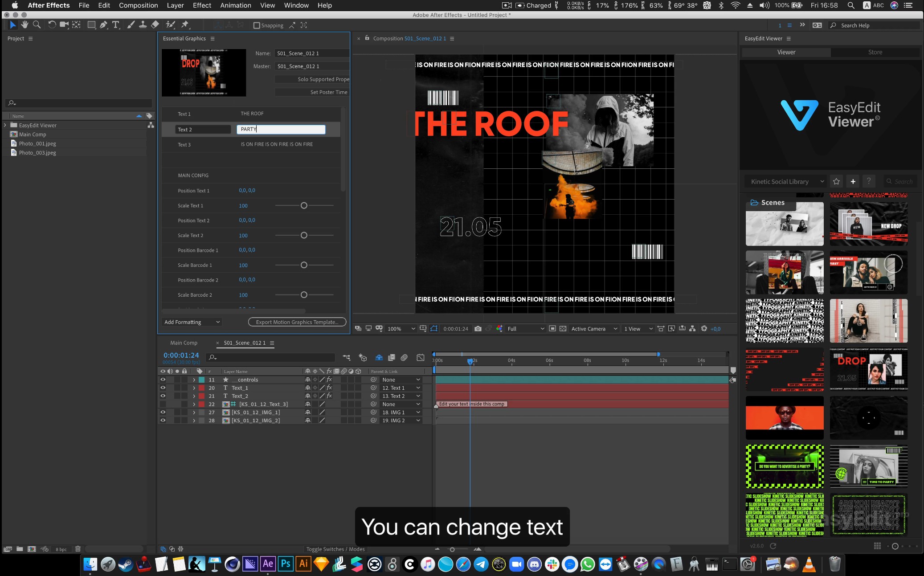Click the Scale Text 2 slider knob
The height and width of the screenshot is (576, 924).
(304, 235)
